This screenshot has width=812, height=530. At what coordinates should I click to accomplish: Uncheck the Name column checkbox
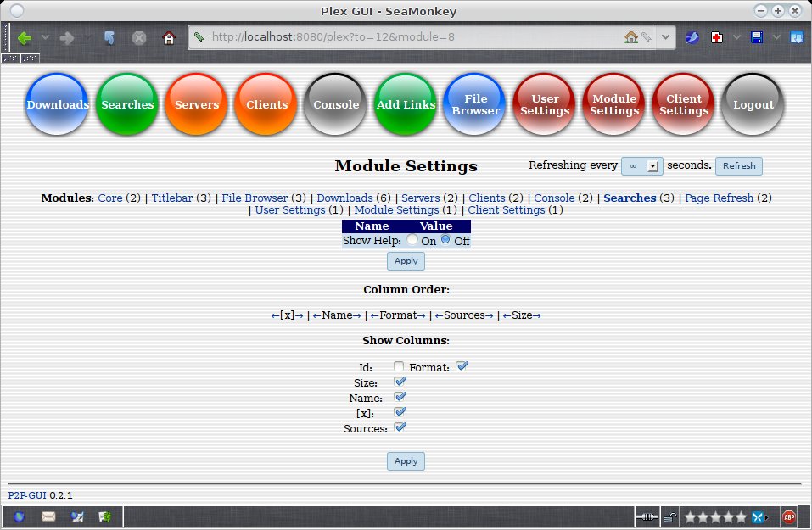click(x=400, y=397)
